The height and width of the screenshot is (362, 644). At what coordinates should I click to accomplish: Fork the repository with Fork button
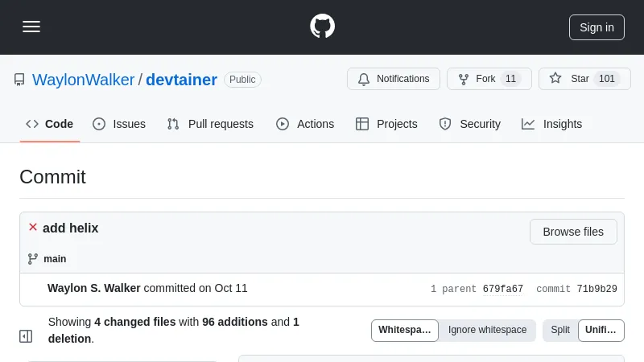pyautogui.click(x=489, y=79)
